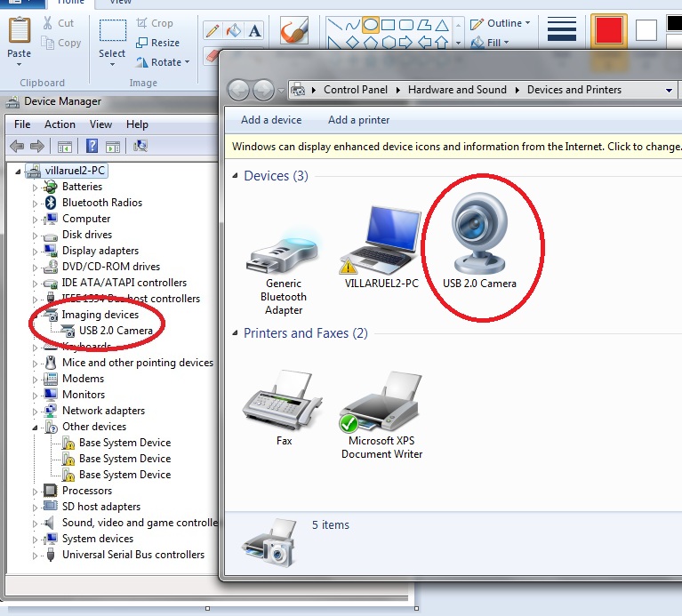Choose the Polygon shape in Paint
The image size is (682, 616).
[x=424, y=25]
